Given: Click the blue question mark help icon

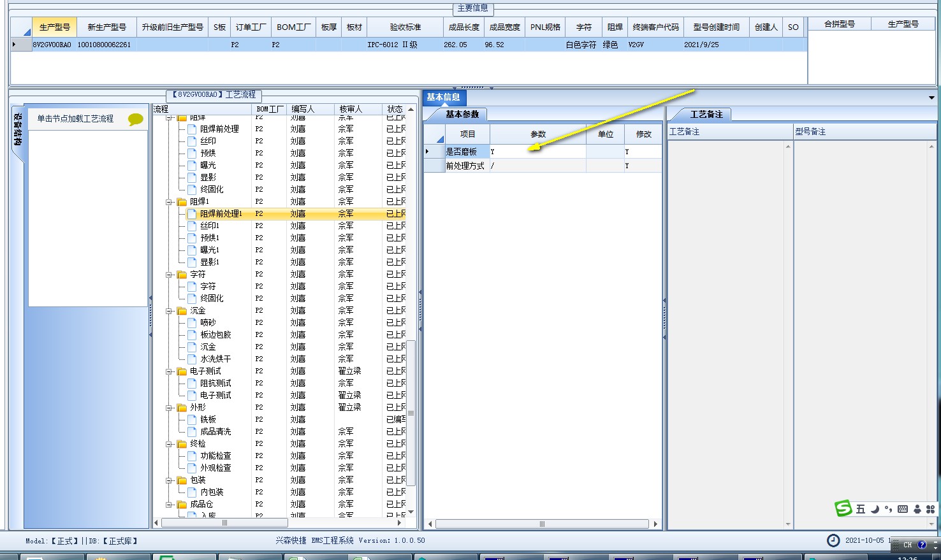Looking at the screenshot, I should pos(921,545).
